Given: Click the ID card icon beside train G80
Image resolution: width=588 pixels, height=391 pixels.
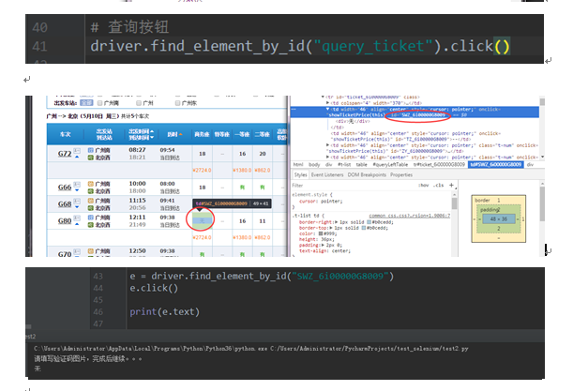Looking at the screenshot, I should pyautogui.click(x=77, y=218).
